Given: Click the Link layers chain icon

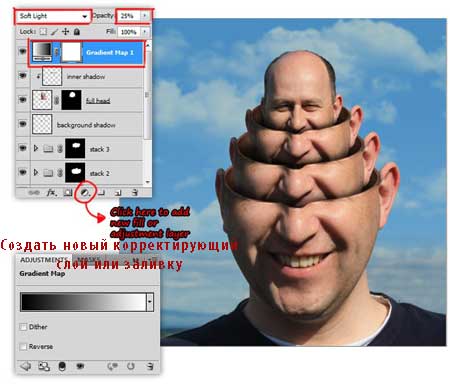Looking at the screenshot, I should point(34,192).
